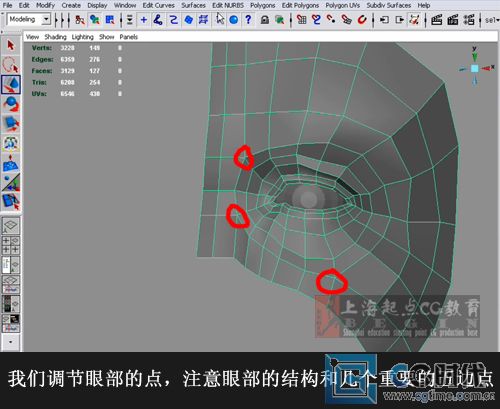Toggle the deformations selection mask

click(203, 20)
